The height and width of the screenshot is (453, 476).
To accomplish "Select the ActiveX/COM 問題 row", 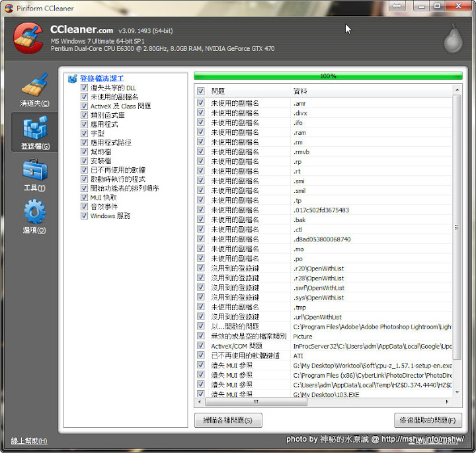I will [323, 346].
